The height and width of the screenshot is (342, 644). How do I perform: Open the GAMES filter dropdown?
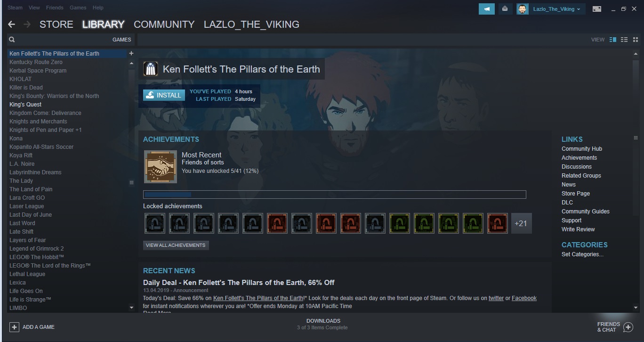point(121,40)
